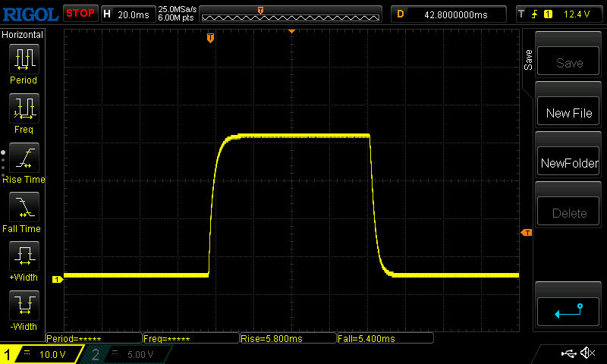Click the speaker mute icon
This screenshot has height=364, width=607.
click(x=587, y=353)
